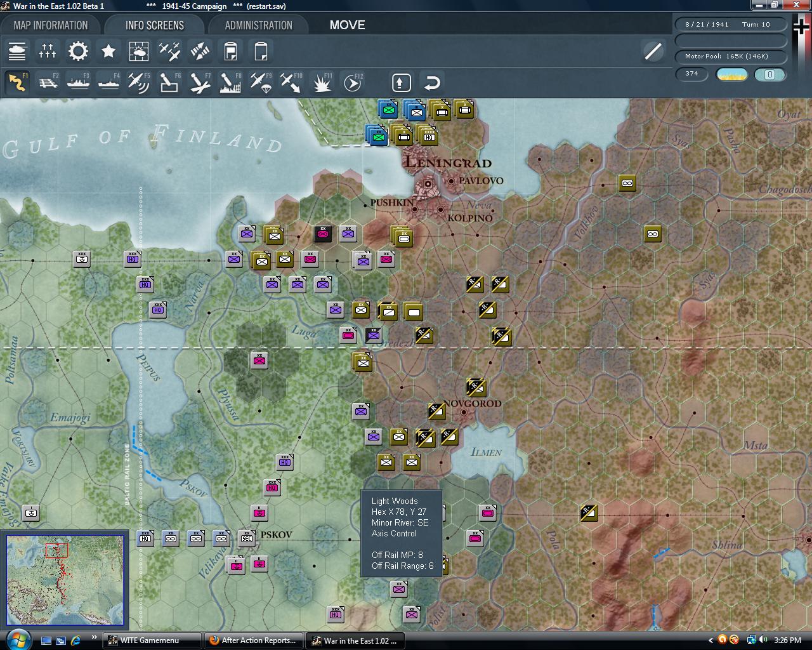This screenshot has width=812, height=650.
Task: Show the Victory star screen
Action: click(108, 51)
